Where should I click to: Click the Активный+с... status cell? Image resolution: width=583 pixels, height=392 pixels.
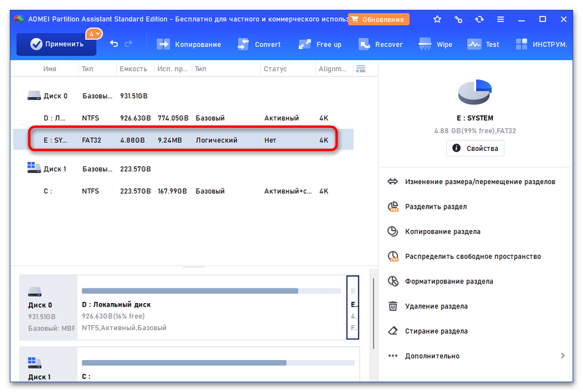[288, 191]
